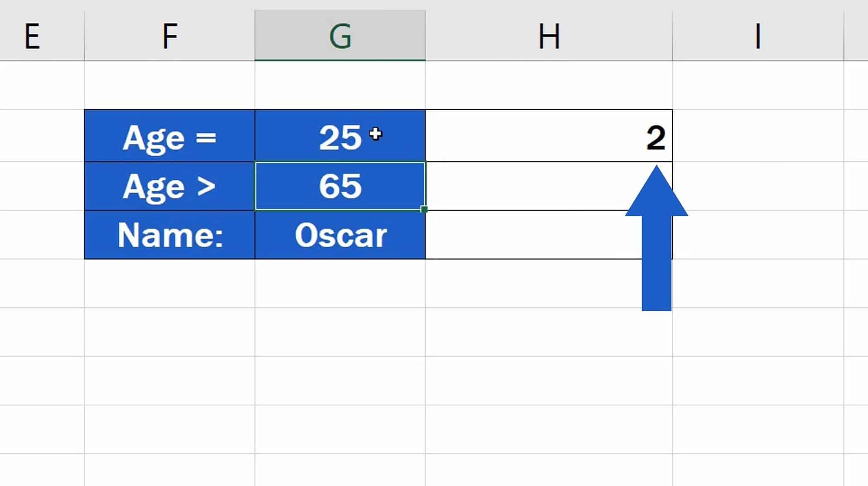The image size is (868, 486).
Task: Click the cell labeled "Age ="
Action: [169, 137]
